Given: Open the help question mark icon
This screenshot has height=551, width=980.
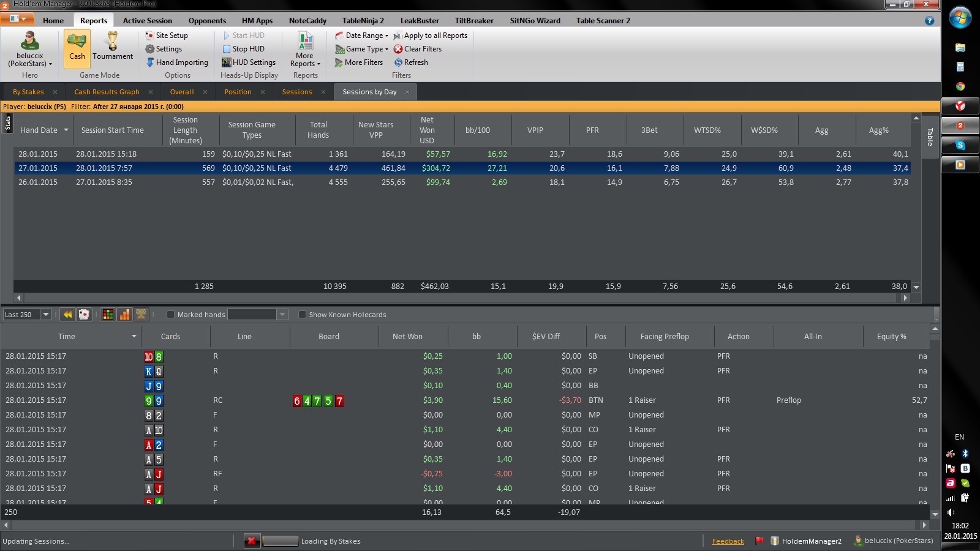Looking at the screenshot, I should click(929, 21).
